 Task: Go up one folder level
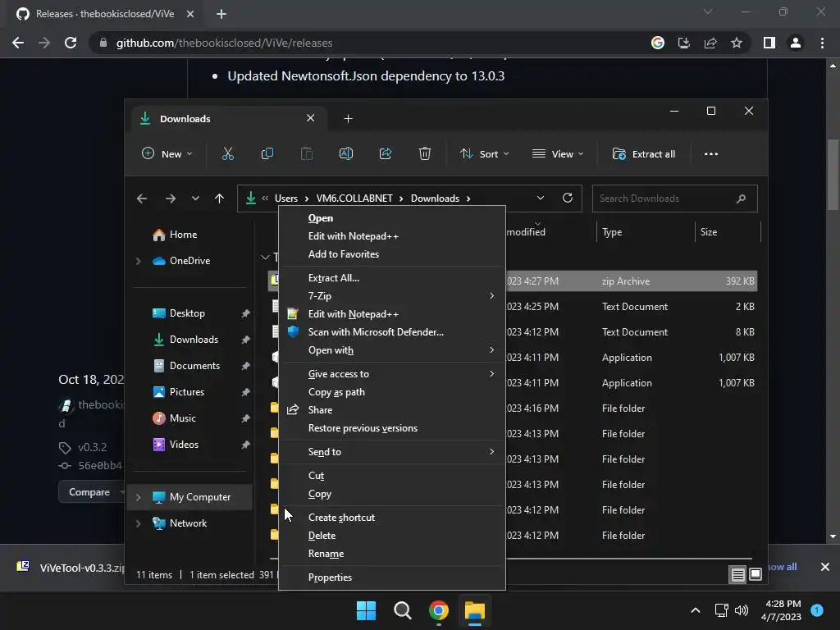219,199
